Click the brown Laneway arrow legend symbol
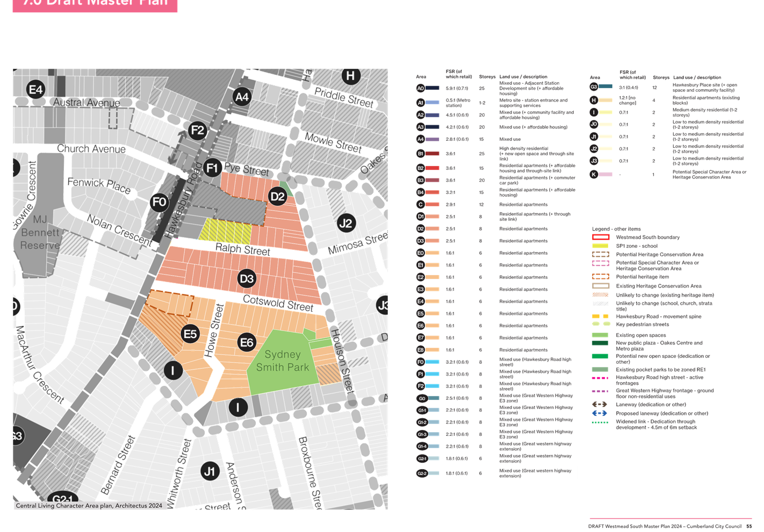 click(600, 405)
